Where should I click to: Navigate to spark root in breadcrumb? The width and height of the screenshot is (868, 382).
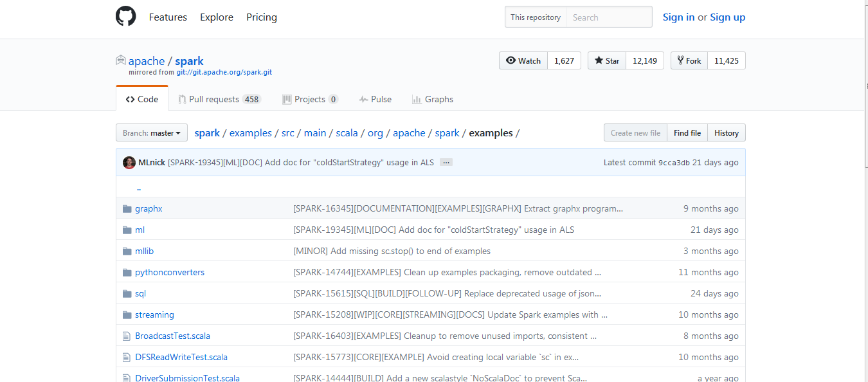point(207,133)
